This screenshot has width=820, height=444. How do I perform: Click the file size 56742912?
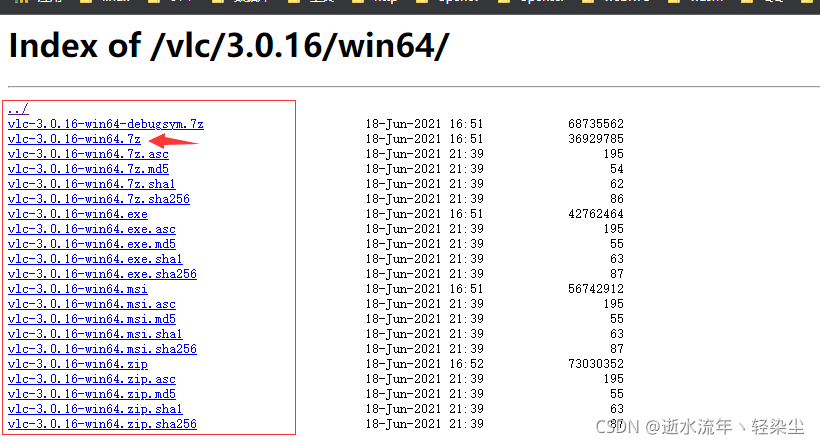point(596,289)
